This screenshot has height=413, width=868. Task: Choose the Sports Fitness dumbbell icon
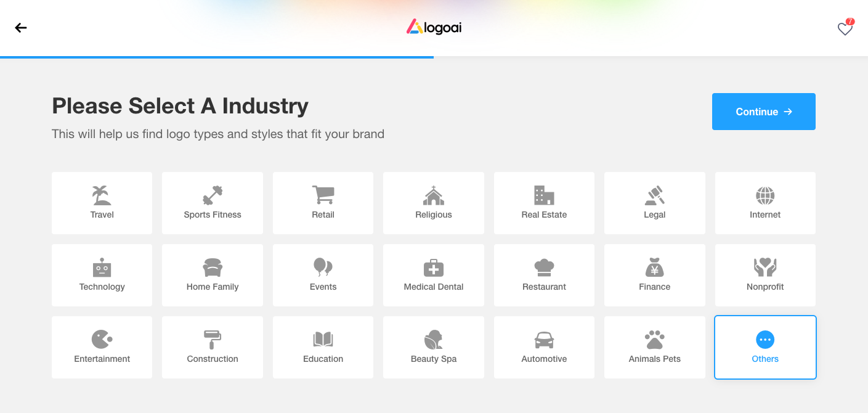(213, 195)
